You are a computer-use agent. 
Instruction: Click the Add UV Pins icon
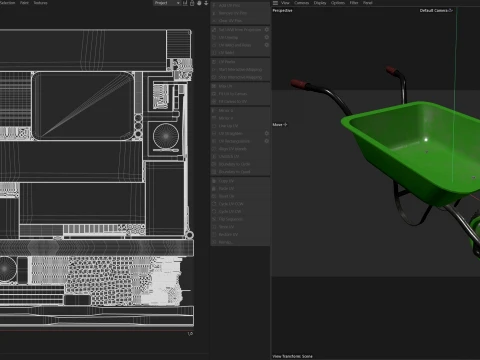point(214,5)
